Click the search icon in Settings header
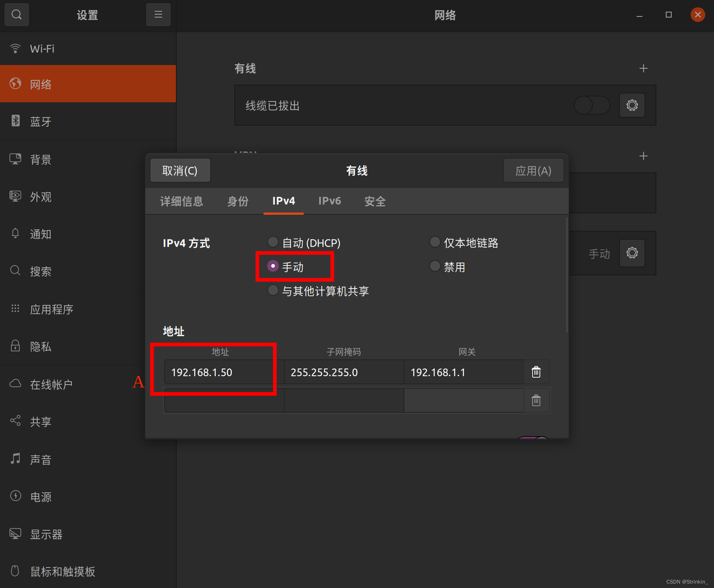714x588 pixels. (x=16, y=15)
